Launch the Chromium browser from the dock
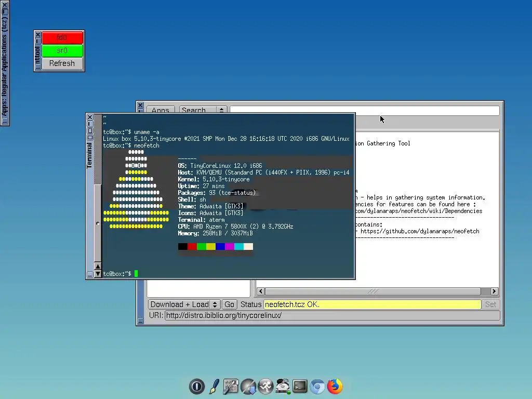 coord(317,387)
